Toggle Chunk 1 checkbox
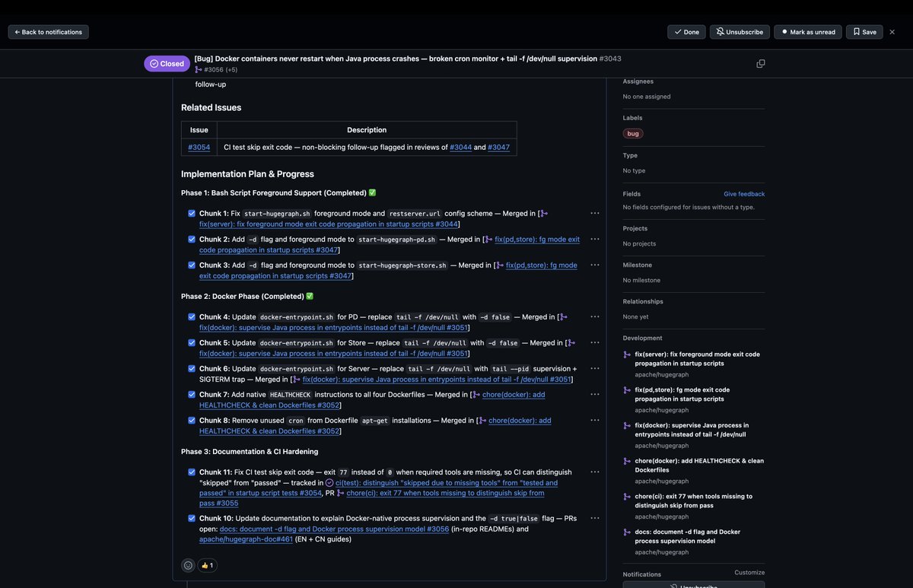The height and width of the screenshot is (588, 913). coord(192,214)
